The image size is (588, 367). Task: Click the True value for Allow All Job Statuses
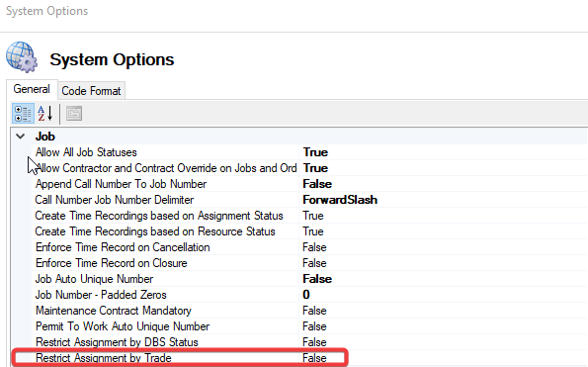[x=316, y=152]
